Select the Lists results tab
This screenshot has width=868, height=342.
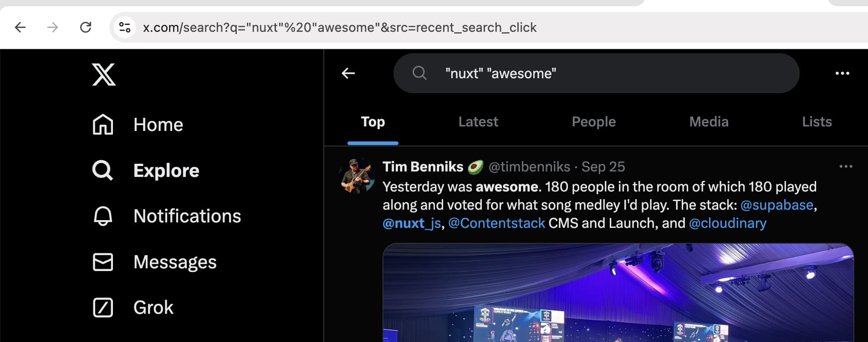click(x=816, y=121)
